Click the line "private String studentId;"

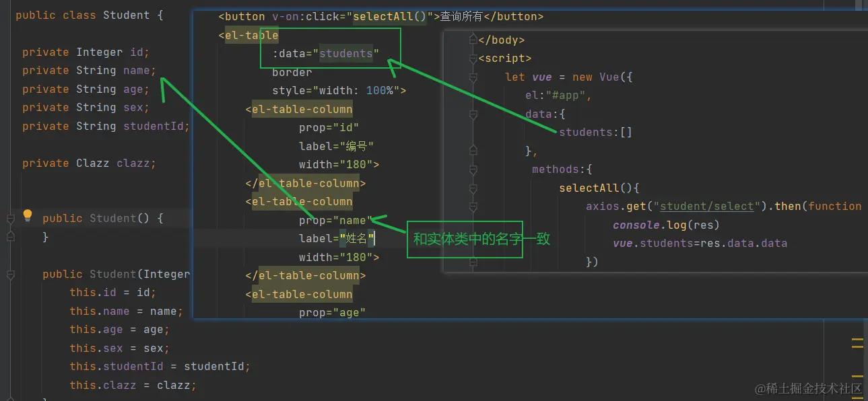tap(106, 126)
